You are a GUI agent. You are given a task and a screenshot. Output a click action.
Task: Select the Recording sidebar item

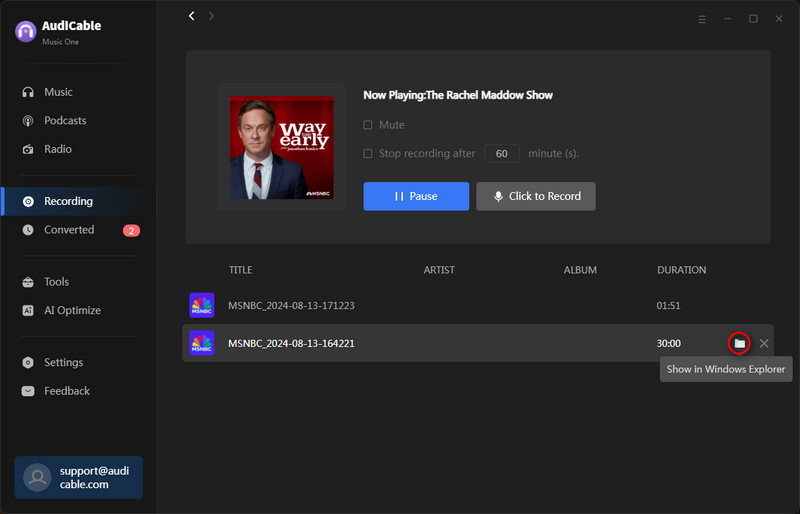pos(77,201)
